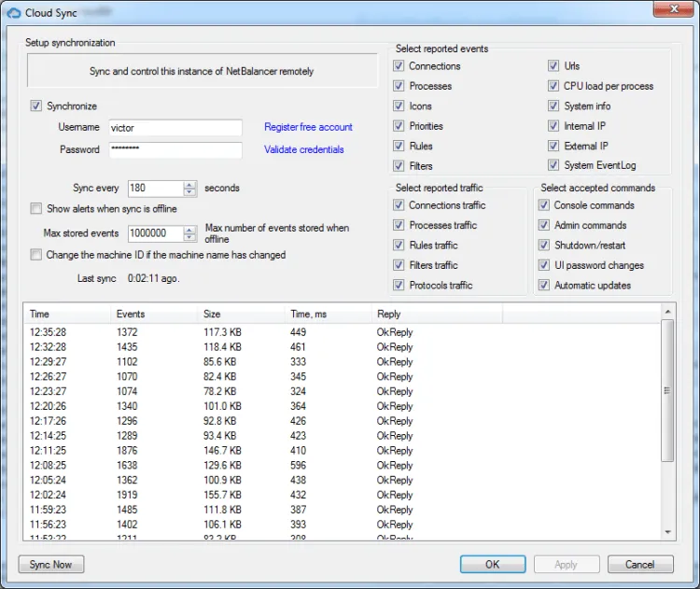Tick Change the machine ID checkbox
The image size is (700, 589).
click(35, 255)
